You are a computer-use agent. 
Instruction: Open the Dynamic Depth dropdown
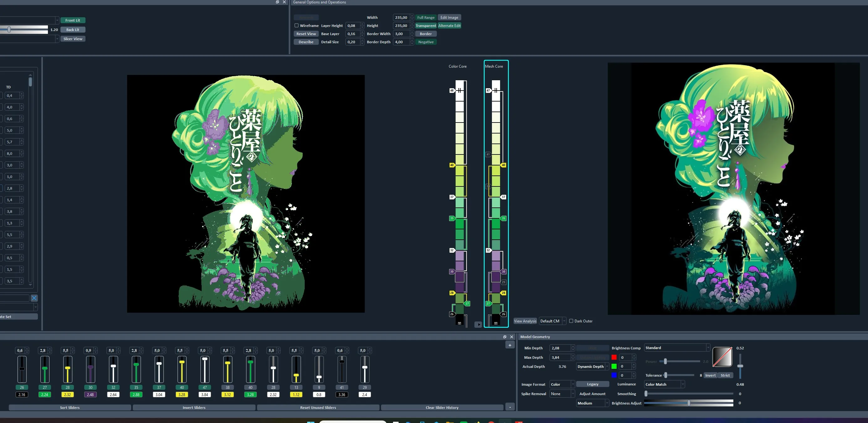tap(592, 366)
